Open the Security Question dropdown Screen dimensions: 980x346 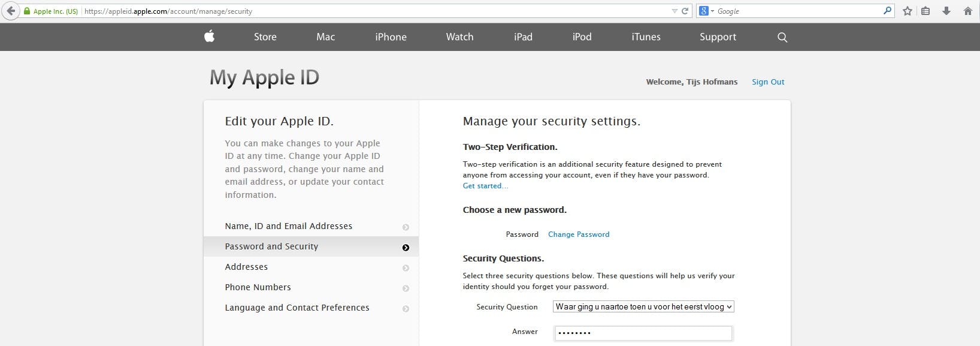click(x=643, y=307)
